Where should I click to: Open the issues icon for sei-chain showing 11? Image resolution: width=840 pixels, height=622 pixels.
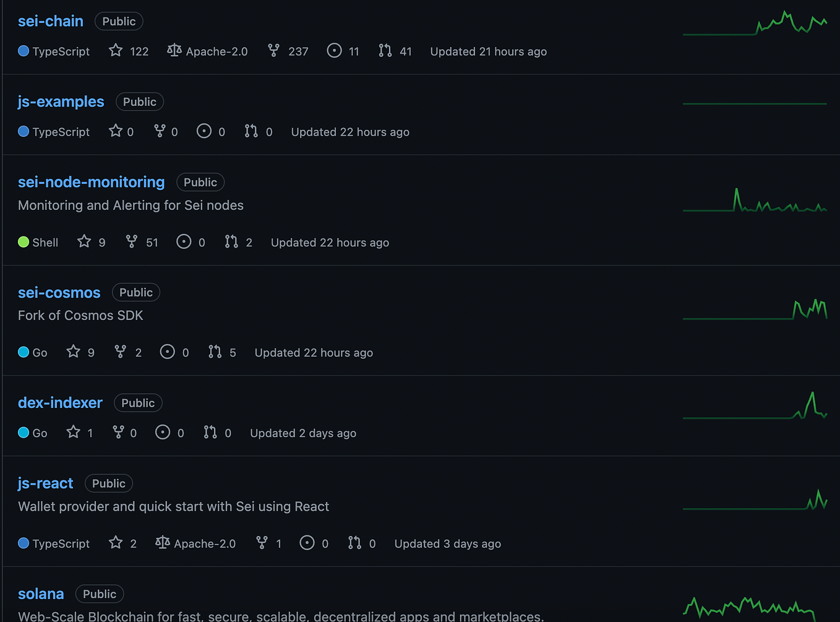click(334, 51)
